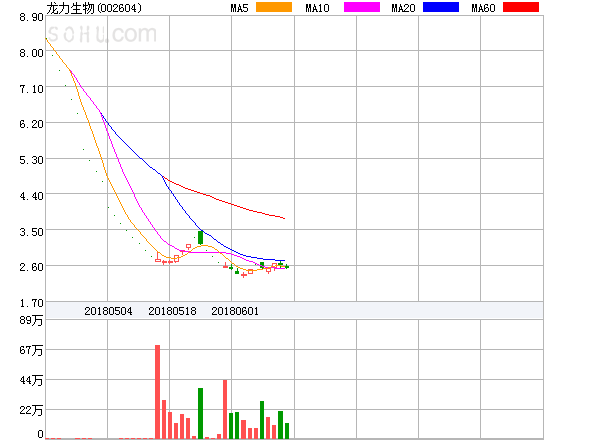Click the 1.70 price axis label
This screenshot has width=600, height=440.
[31, 303]
